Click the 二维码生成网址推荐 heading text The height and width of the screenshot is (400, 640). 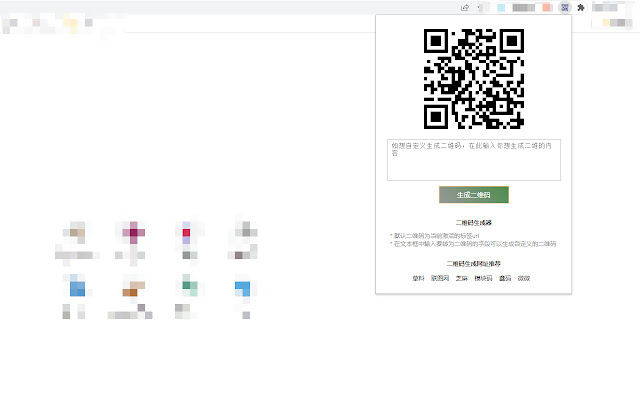(474, 264)
